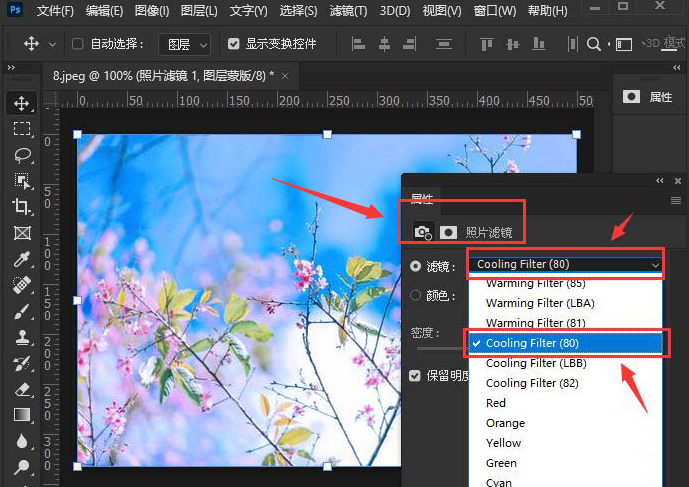The height and width of the screenshot is (487, 689).
Task: Open the 窗口(W) menu
Action: click(x=495, y=10)
